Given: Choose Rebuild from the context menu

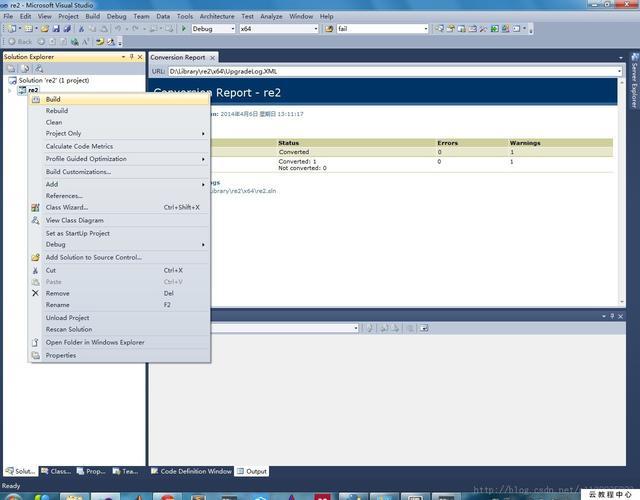Looking at the screenshot, I should click(x=119, y=111).
